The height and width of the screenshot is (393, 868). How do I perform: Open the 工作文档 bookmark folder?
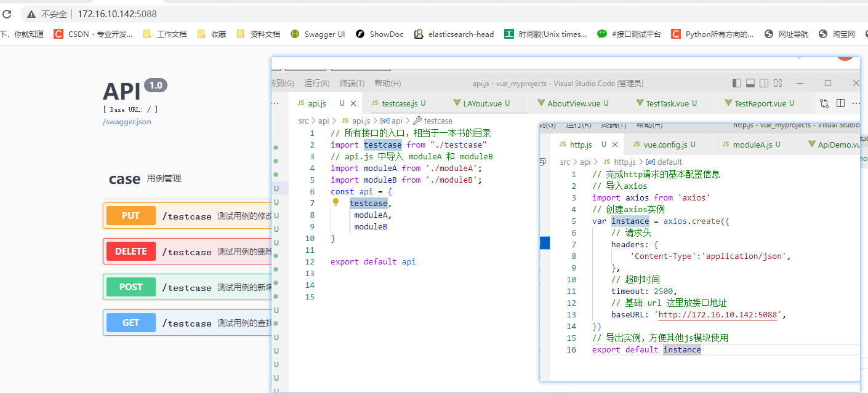[164, 34]
